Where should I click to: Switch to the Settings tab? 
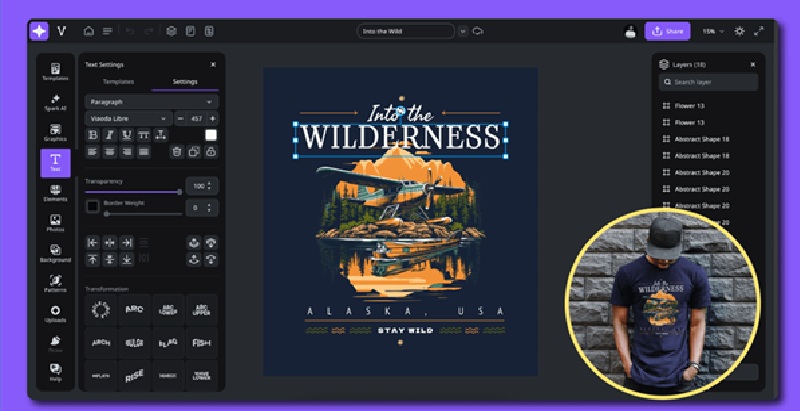click(x=185, y=82)
